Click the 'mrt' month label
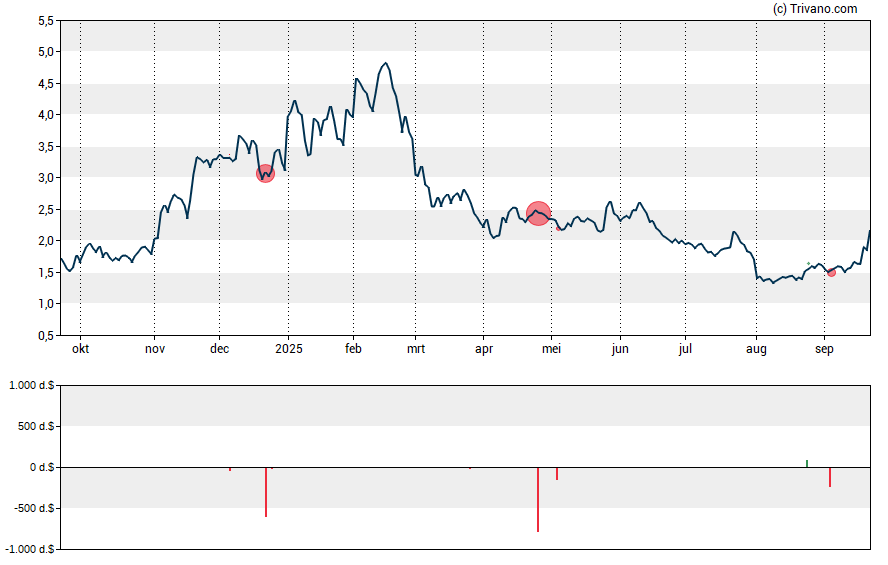The height and width of the screenshot is (565, 888). (416, 349)
